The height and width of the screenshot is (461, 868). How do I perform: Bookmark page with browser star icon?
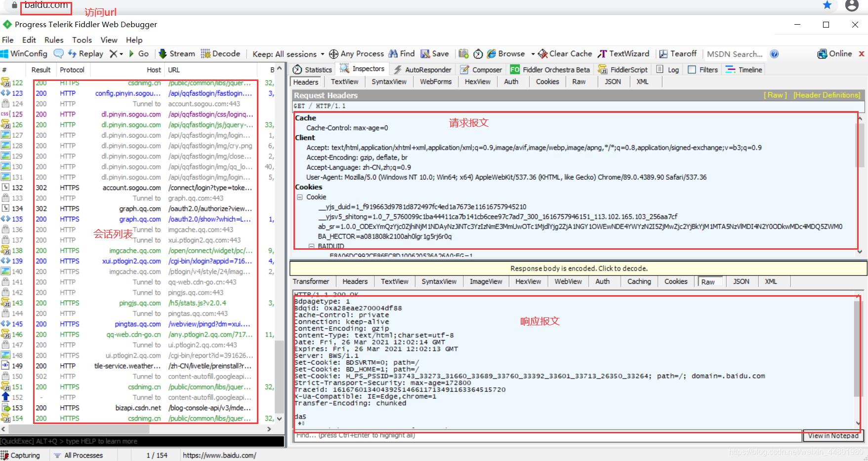pyautogui.click(x=827, y=5)
